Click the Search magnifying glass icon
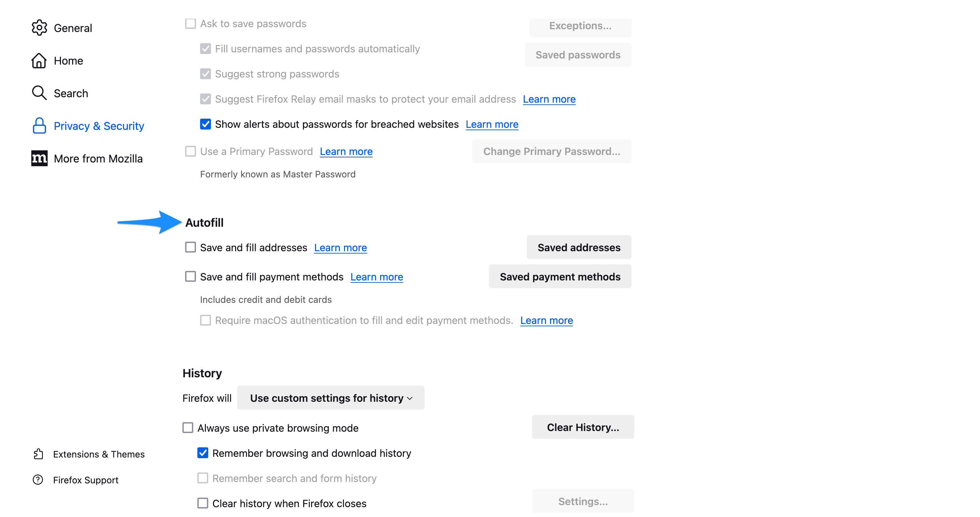Viewport: 980px width, 517px height. tap(39, 93)
